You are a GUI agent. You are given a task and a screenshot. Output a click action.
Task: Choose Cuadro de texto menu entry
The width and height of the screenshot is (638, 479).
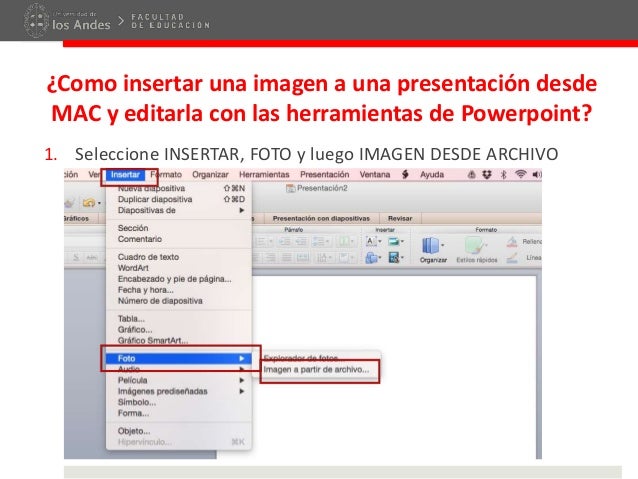click(x=179, y=257)
